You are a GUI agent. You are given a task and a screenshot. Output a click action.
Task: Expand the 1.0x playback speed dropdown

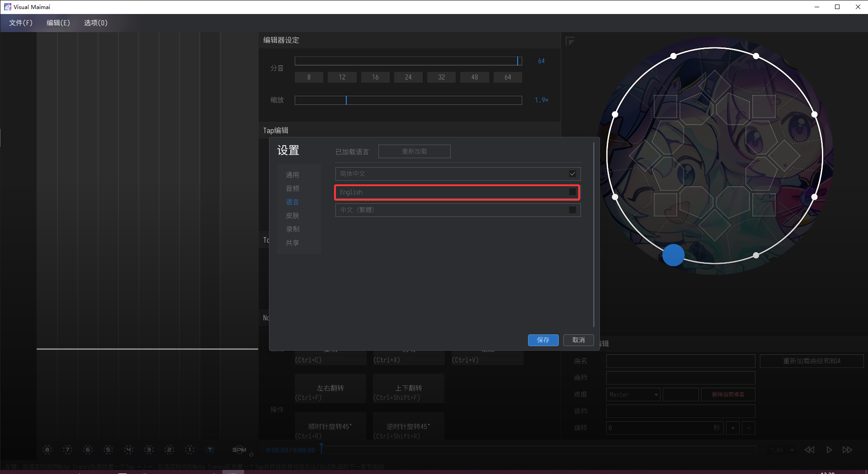click(x=783, y=450)
